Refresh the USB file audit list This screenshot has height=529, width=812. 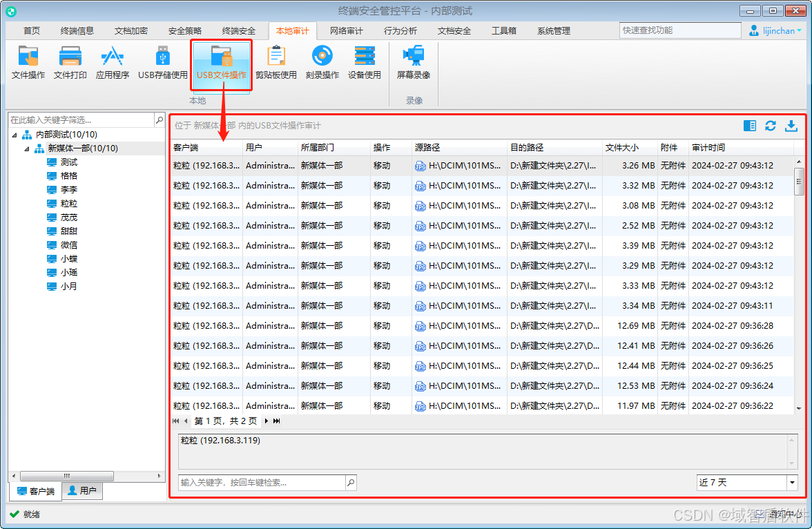pos(771,126)
